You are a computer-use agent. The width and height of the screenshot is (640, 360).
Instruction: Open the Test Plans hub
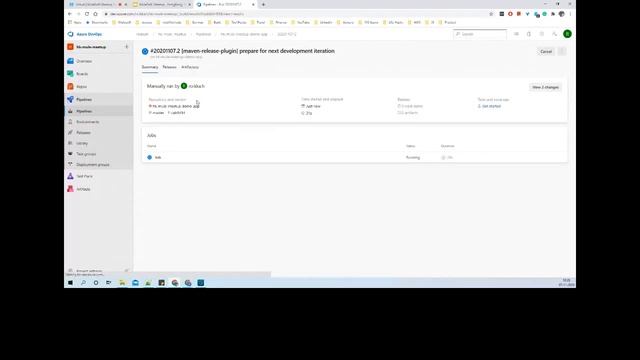point(84,176)
